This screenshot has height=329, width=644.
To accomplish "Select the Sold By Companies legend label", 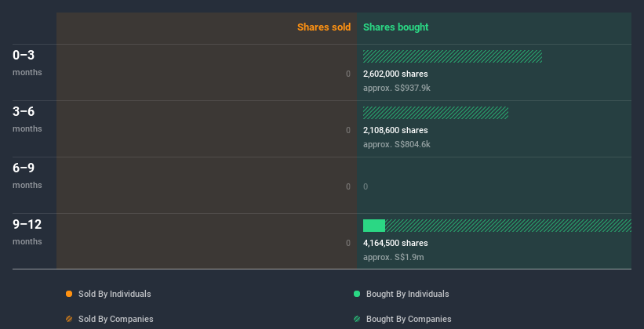I will coord(116,319).
